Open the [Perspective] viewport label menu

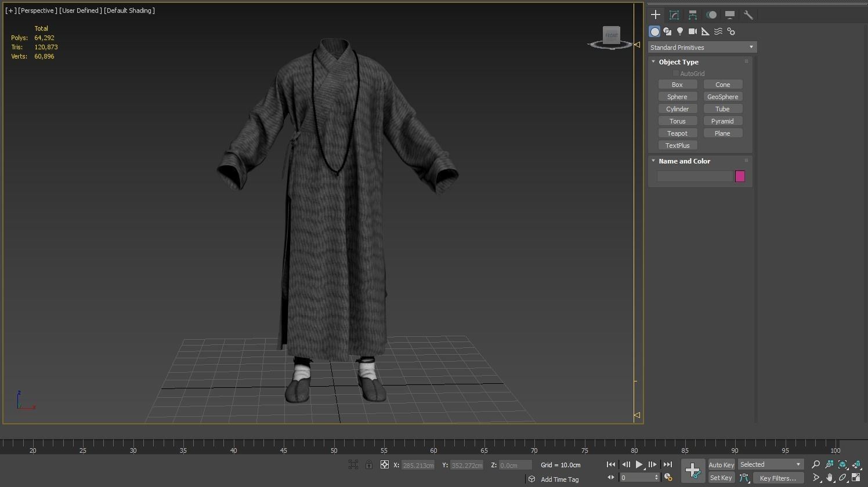point(38,10)
